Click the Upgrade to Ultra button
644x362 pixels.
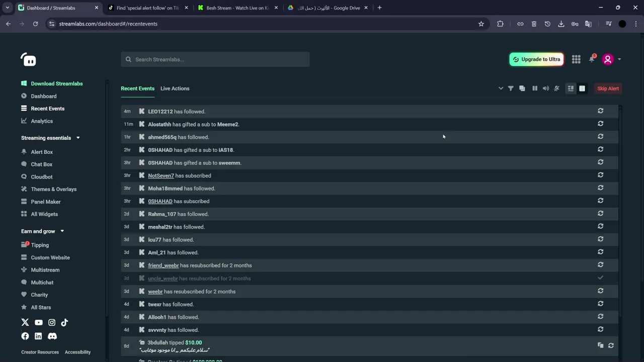[536, 59]
